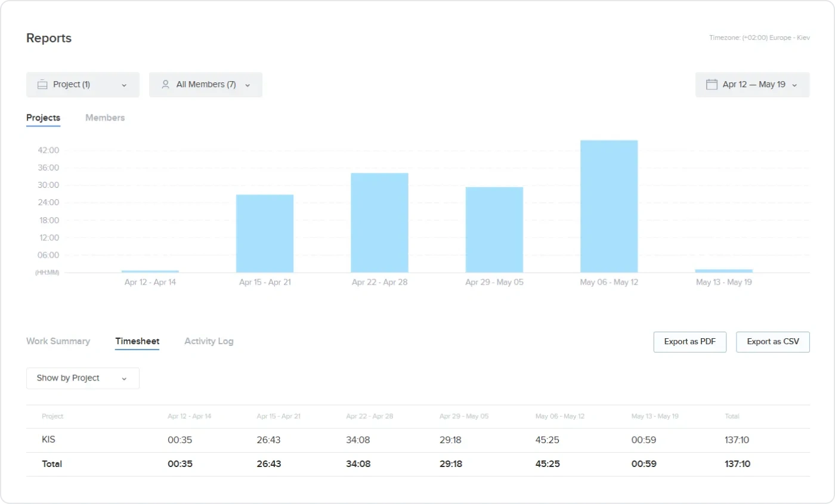Image resolution: width=835 pixels, height=504 pixels.
Task: Click Total row grand total 137:10
Action: pos(737,464)
